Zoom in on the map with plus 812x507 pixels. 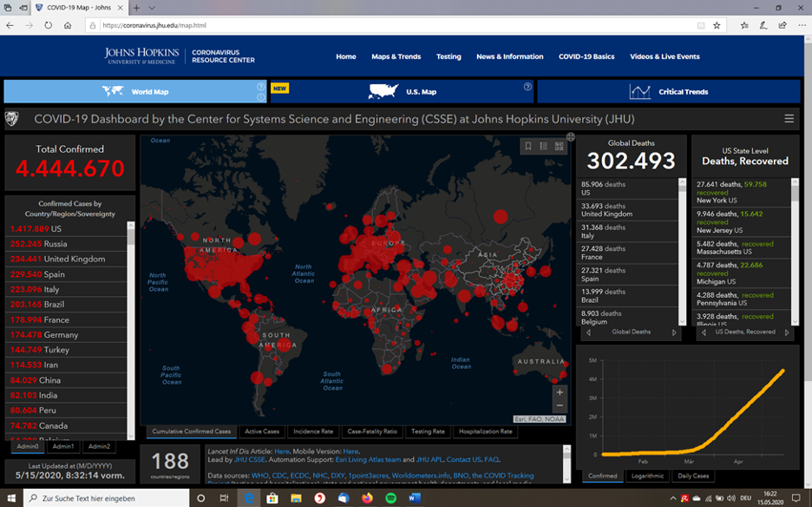[560, 392]
